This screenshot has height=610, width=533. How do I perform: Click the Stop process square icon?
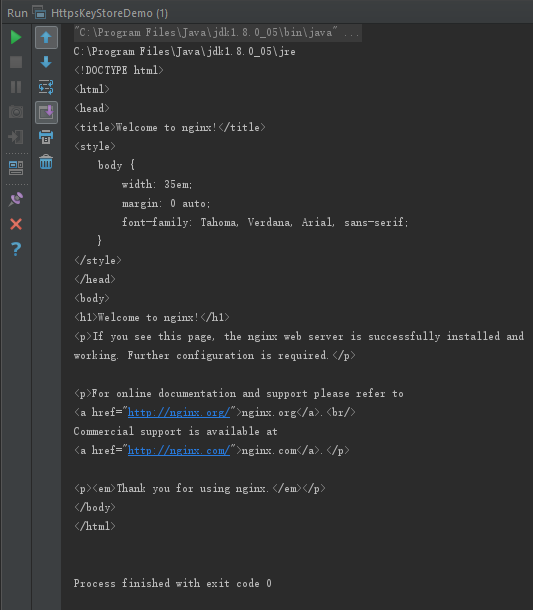click(x=16, y=62)
